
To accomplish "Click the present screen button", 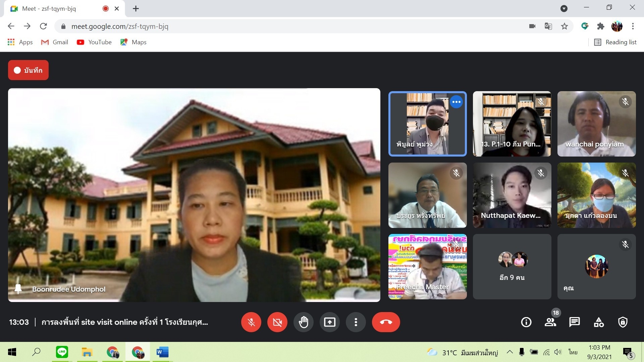I will pyautogui.click(x=329, y=322).
